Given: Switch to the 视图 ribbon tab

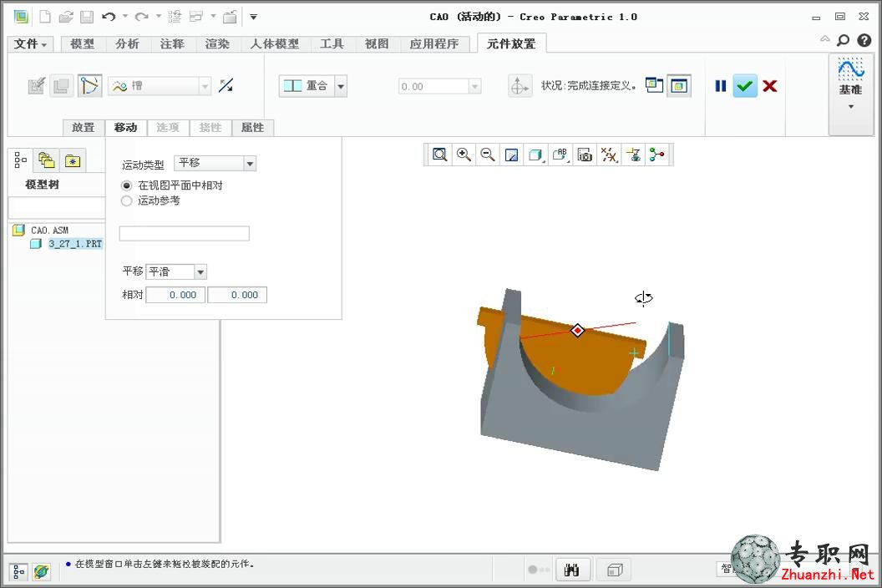Looking at the screenshot, I should click(x=377, y=44).
